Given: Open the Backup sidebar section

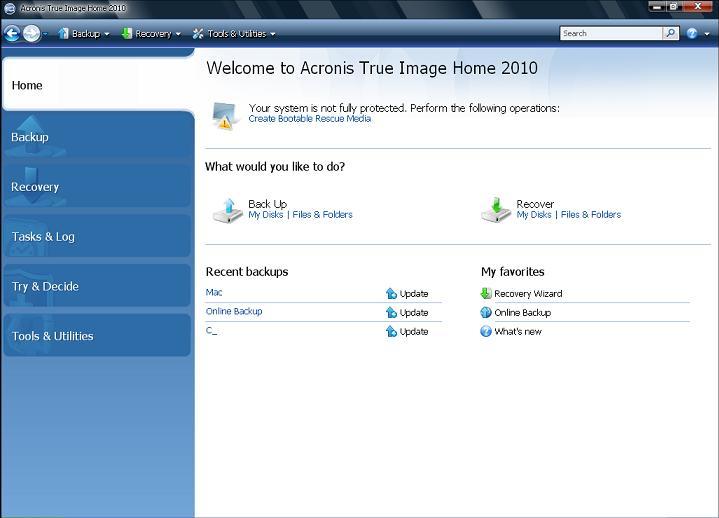Looking at the screenshot, I should tap(97, 137).
